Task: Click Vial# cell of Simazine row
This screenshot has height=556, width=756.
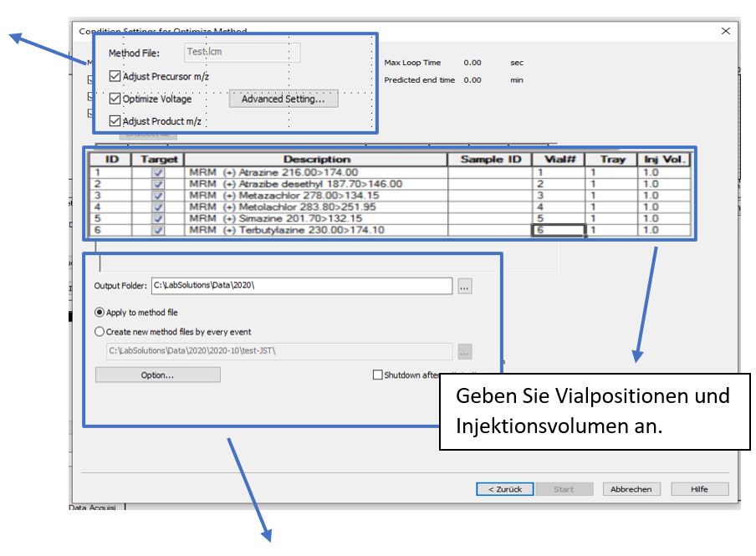Action: (x=559, y=219)
